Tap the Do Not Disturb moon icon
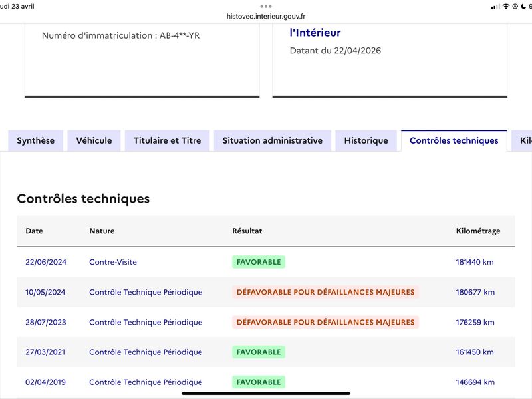The height and width of the screenshot is (399, 532). coord(523,7)
